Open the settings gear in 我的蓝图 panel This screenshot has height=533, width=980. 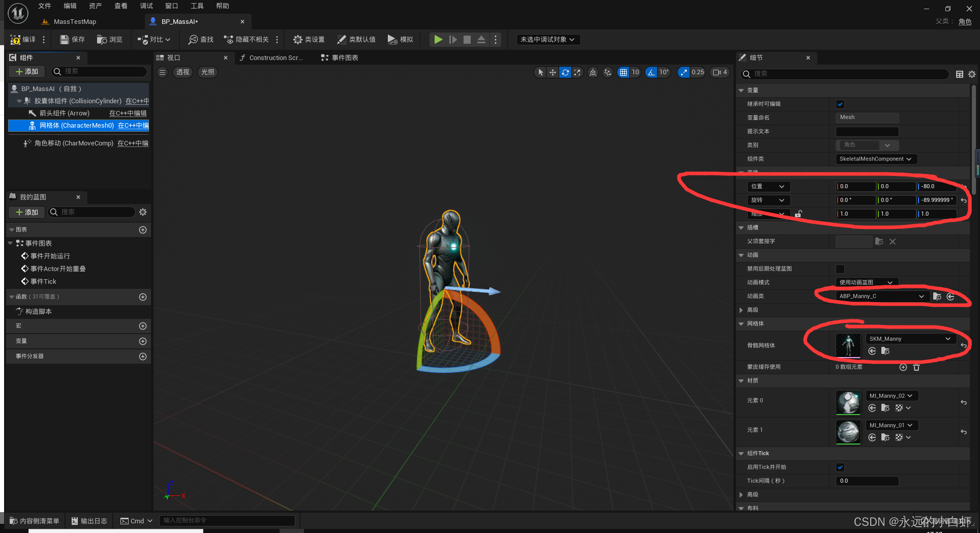point(143,212)
